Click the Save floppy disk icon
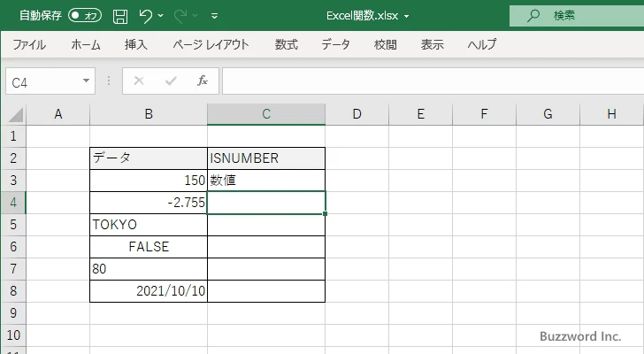The height and width of the screenshot is (354, 644). coord(120,16)
